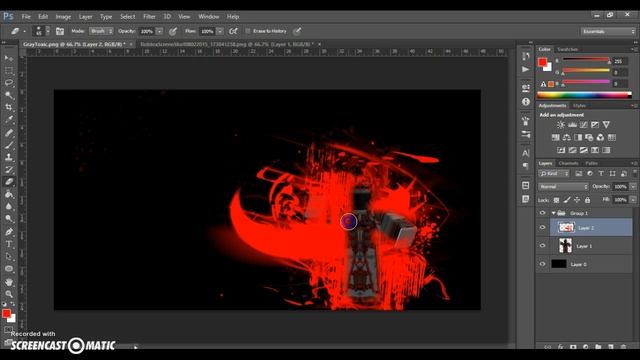The width and height of the screenshot is (640, 360).
Task: Open the File menu
Action: [26, 17]
